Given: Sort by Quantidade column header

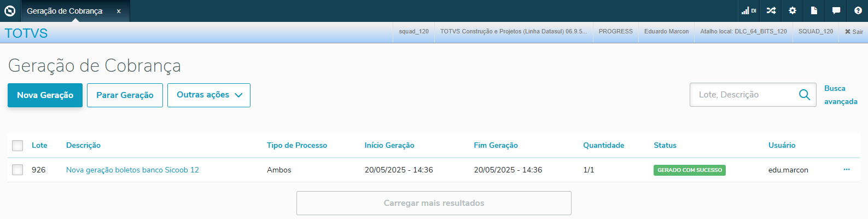Looking at the screenshot, I should tap(603, 145).
